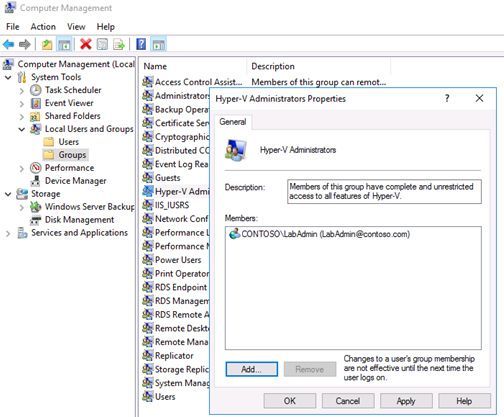Click the blue Help question mark icon
The height and width of the screenshot is (417, 504).
click(141, 44)
